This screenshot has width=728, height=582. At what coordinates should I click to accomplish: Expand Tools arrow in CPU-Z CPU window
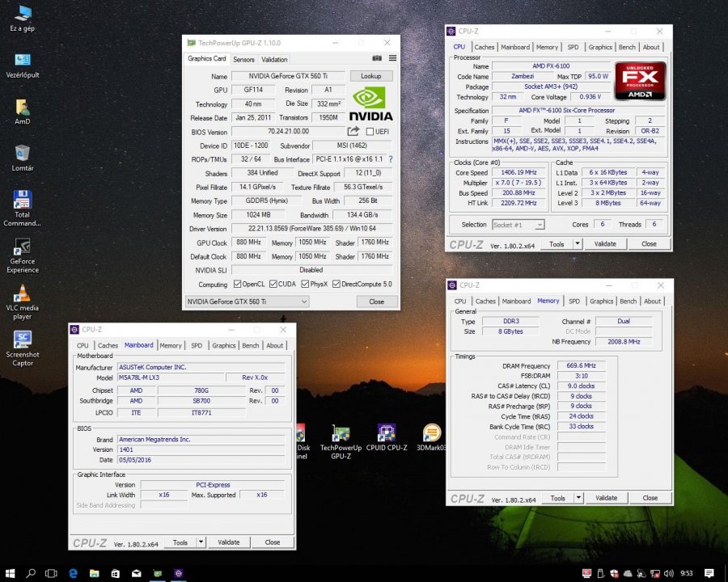coord(577,243)
